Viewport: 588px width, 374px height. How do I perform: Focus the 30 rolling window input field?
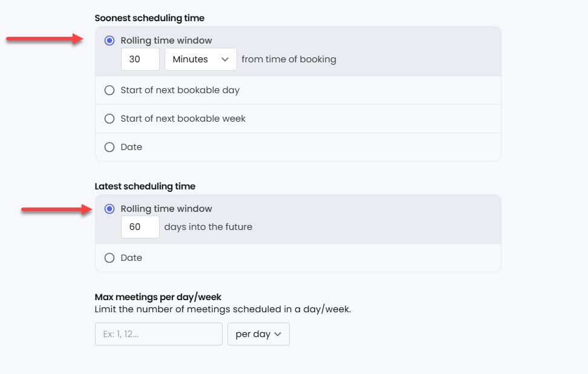point(140,59)
